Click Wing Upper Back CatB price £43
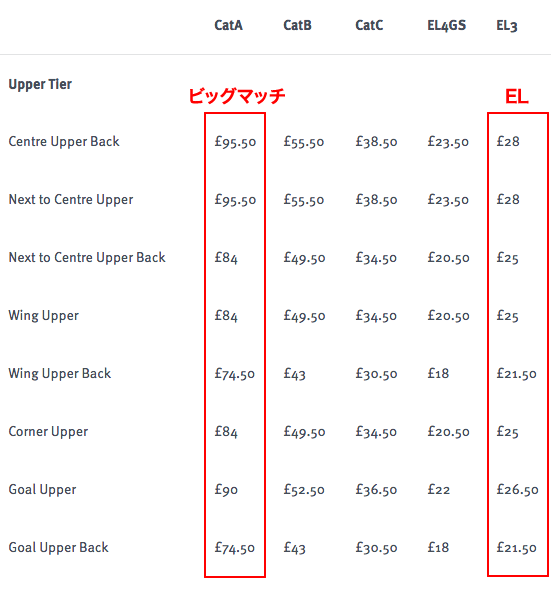 coord(295,374)
